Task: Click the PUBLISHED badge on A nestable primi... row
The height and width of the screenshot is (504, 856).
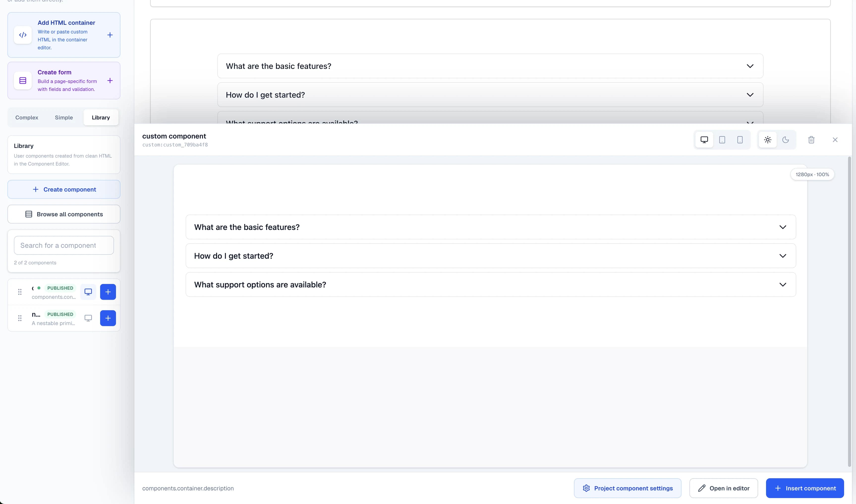Action: (x=60, y=314)
